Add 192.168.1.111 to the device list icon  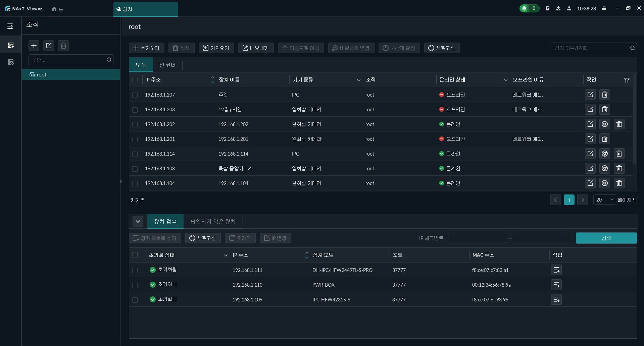point(556,270)
